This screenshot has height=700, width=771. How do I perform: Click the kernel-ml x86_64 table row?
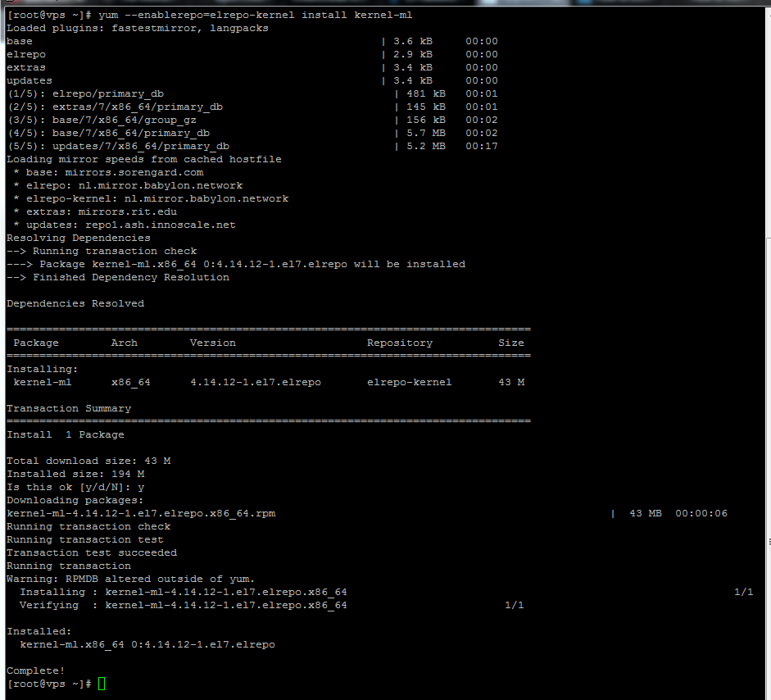click(x=269, y=382)
